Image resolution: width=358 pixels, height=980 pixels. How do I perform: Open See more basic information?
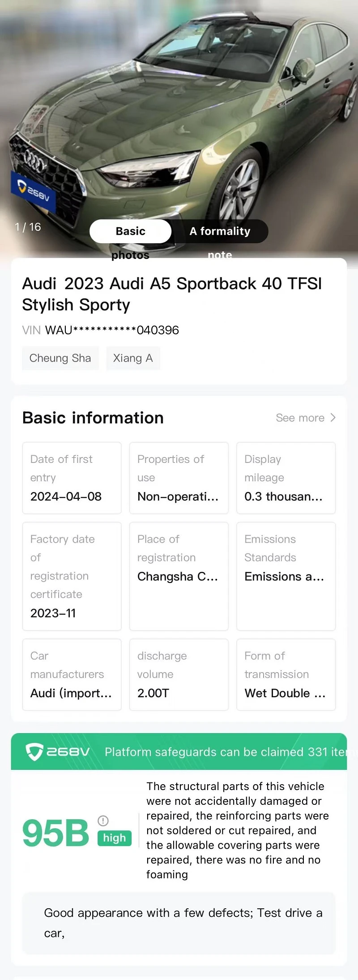(x=306, y=418)
